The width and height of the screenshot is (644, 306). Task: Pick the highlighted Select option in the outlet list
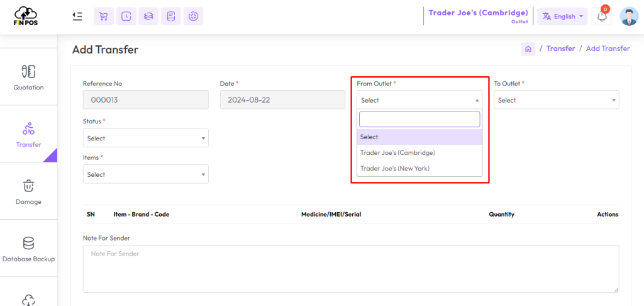[419, 137]
